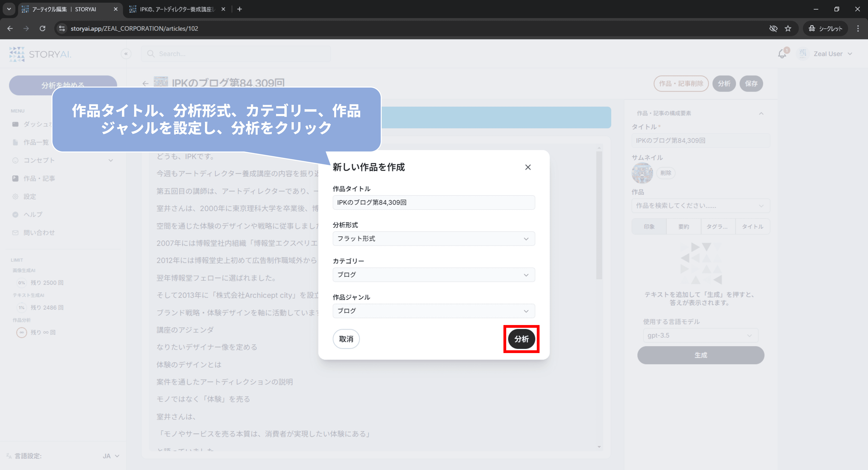The image size is (868, 470).
Task: Collapse 作品・記事の構成要素 panel chevron
Action: coord(761,114)
